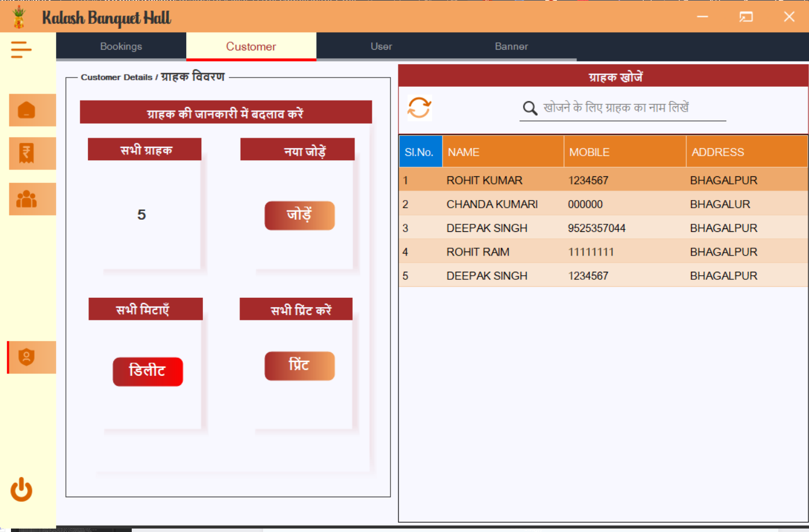Click the जोड़ें button to add a customer

[300, 215]
